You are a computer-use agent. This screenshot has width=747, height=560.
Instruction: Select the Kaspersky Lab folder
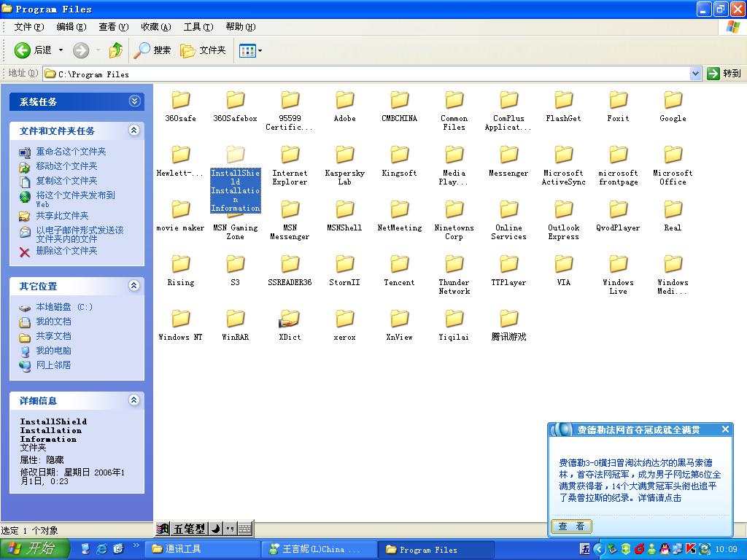tap(344, 155)
